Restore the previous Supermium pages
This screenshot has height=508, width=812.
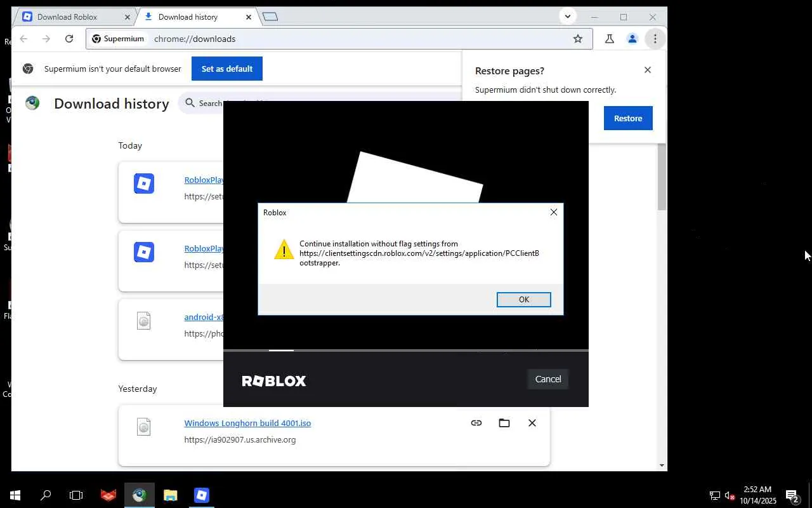628,118
